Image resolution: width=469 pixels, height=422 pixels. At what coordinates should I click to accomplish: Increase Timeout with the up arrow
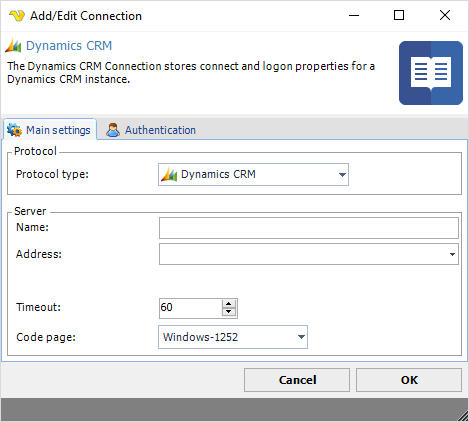click(x=229, y=304)
